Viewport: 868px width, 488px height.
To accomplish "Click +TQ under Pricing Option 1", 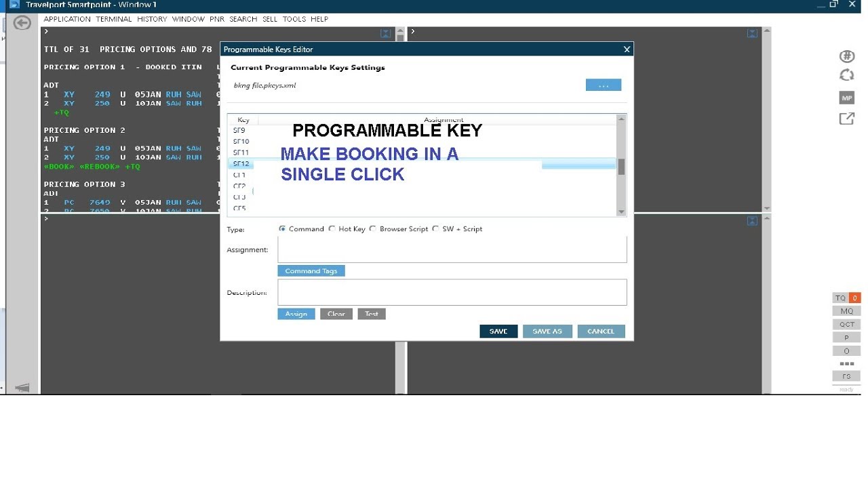I will coord(62,113).
